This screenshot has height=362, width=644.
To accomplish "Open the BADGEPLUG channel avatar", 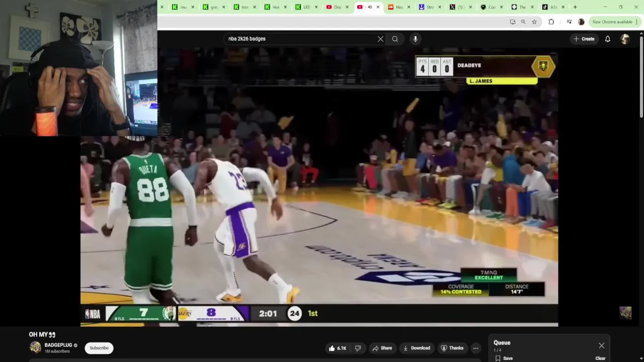I will 35,347.
